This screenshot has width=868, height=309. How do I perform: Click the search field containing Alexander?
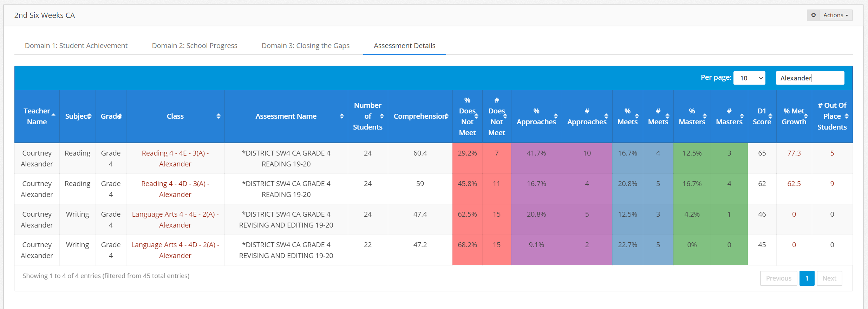click(809, 78)
